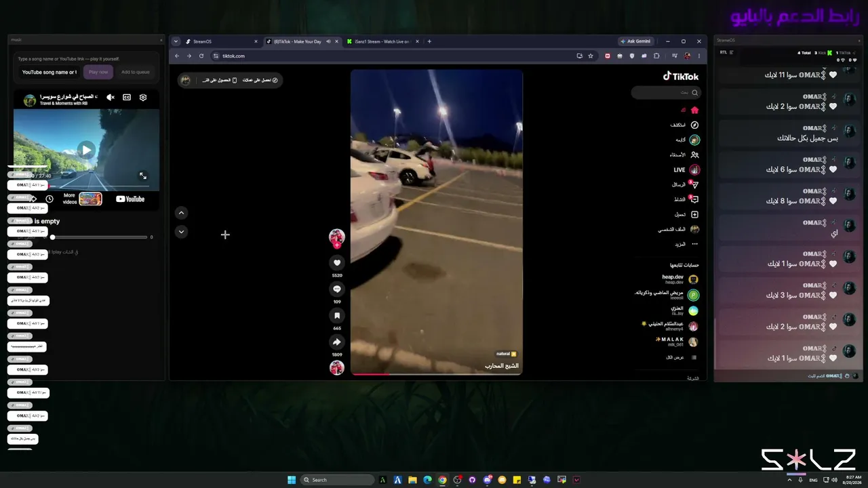
Task: Reload the TikTok page
Action: point(201,56)
